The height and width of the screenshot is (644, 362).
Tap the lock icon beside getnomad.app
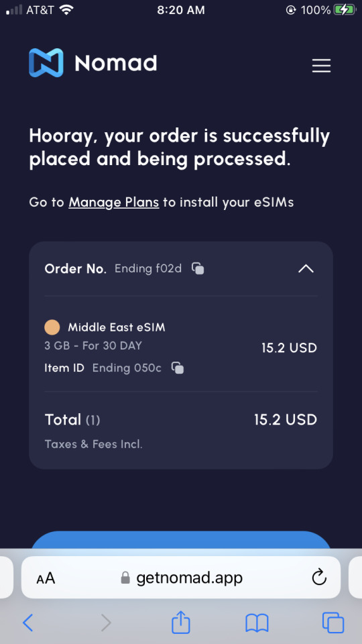tap(125, 578)
